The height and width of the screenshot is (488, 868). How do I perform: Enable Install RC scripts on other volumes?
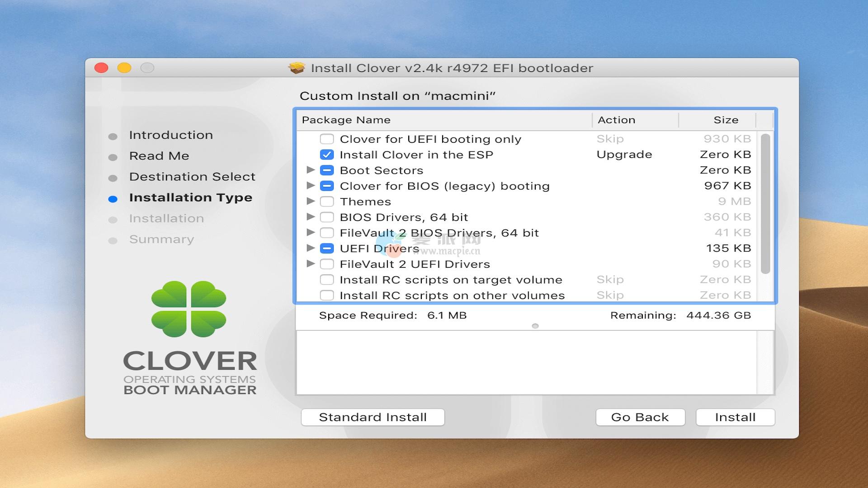(327, 295)
